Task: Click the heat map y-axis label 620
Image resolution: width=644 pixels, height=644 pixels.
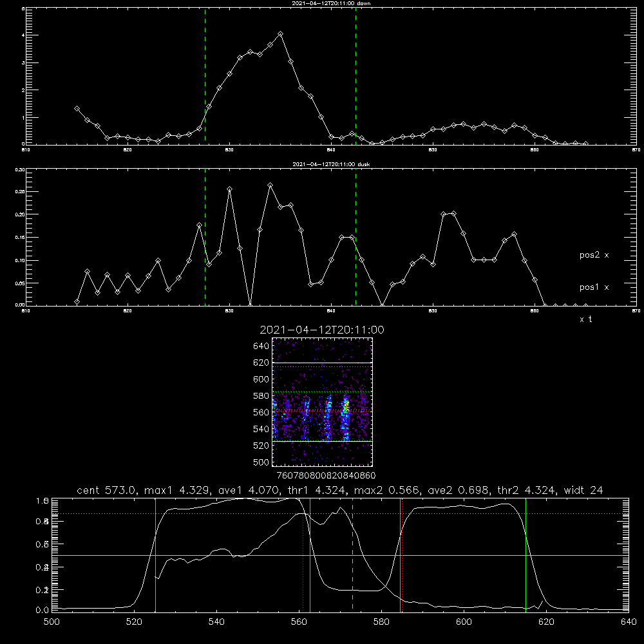Action: (x=261, y=363)
